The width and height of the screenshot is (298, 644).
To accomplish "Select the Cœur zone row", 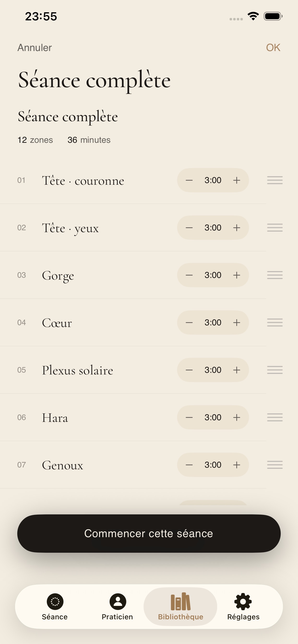I will [x=133, y=322].
